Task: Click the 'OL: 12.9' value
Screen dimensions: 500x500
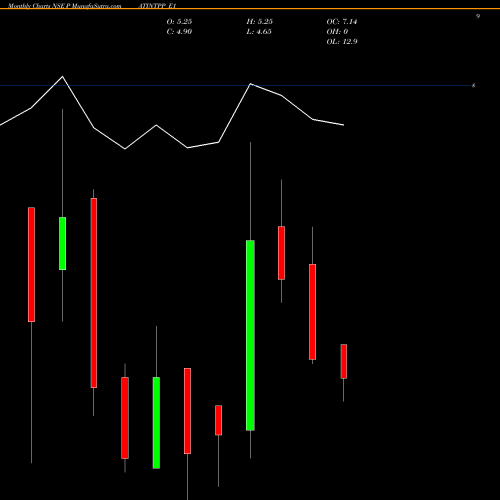Action: click(x=342, y=42)
